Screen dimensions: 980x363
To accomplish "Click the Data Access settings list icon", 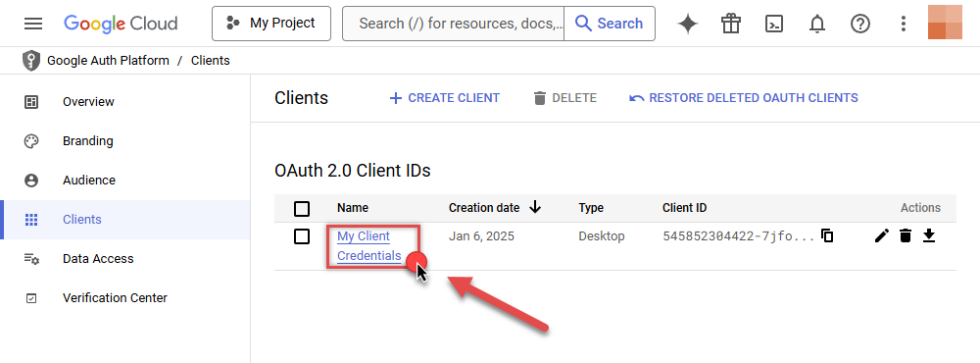I will (31, 258).
